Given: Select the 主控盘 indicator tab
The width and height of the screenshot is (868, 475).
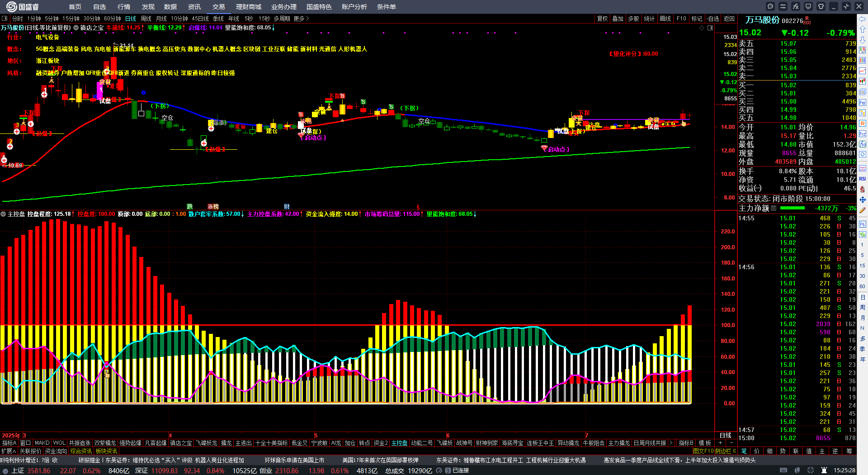Looking at the screenshot, I should click(x=399, y=443).
